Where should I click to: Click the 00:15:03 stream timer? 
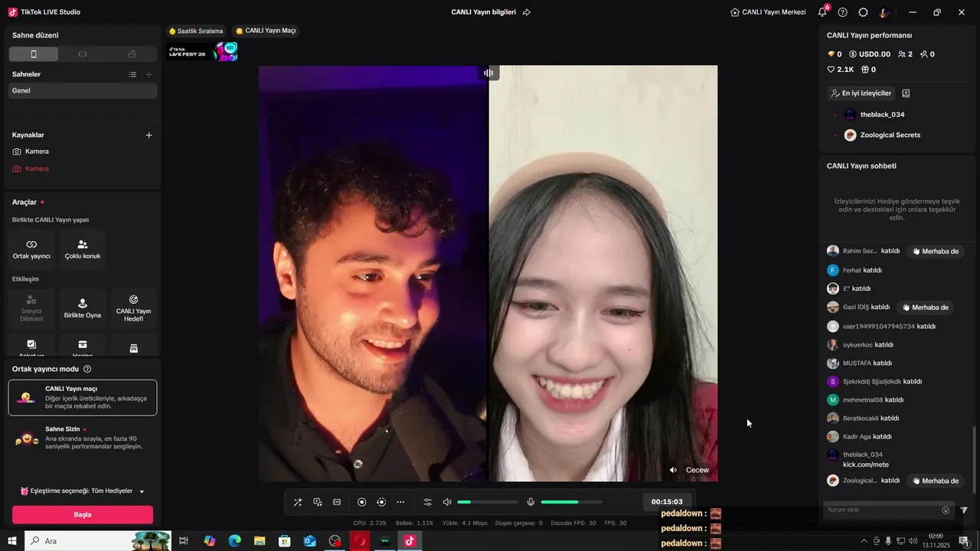[667, 502]
